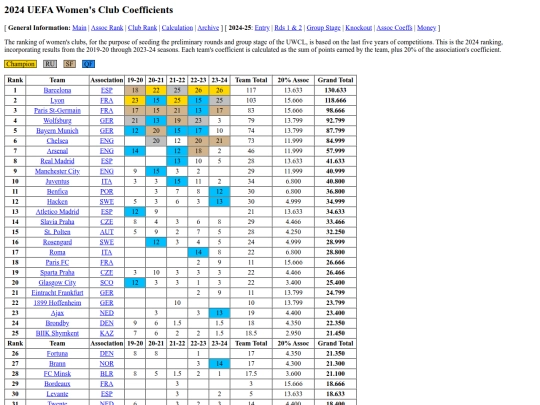Click the blue QF legend swatch
Image resolution: width=540 pixels, height=405 pixels.
coord(89,64)
